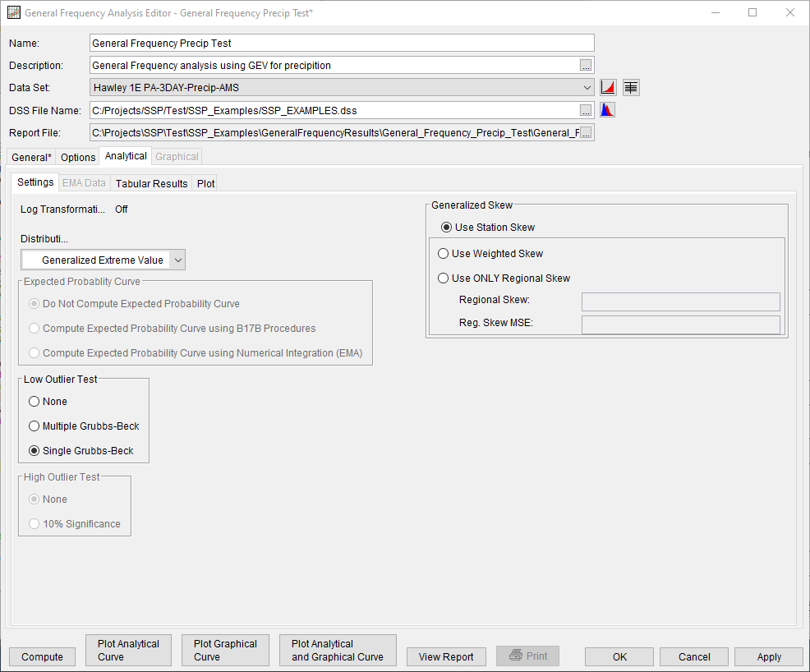Viewport: 810px width, 672px height.
Task: Click into the Name text field
Action: coord(341,43)
